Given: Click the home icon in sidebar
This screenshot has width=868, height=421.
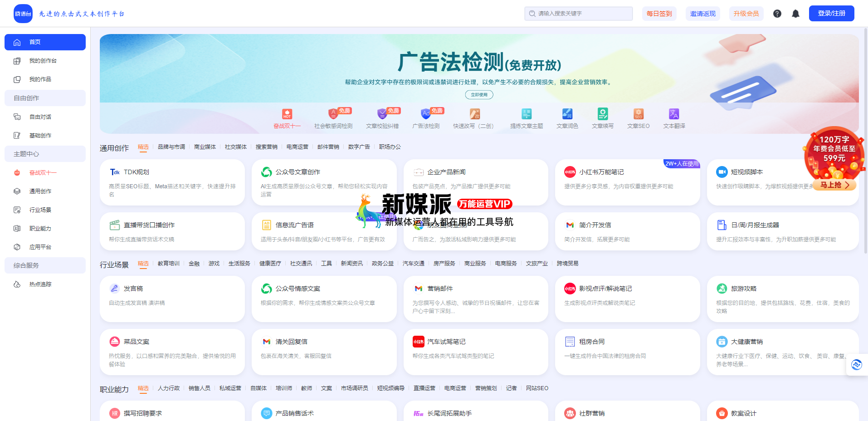Looking at the screenshot, I should coord(17,42).
